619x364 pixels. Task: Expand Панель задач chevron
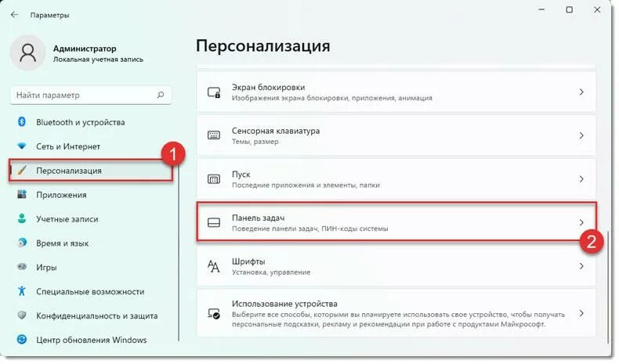[x=581, y=222]
